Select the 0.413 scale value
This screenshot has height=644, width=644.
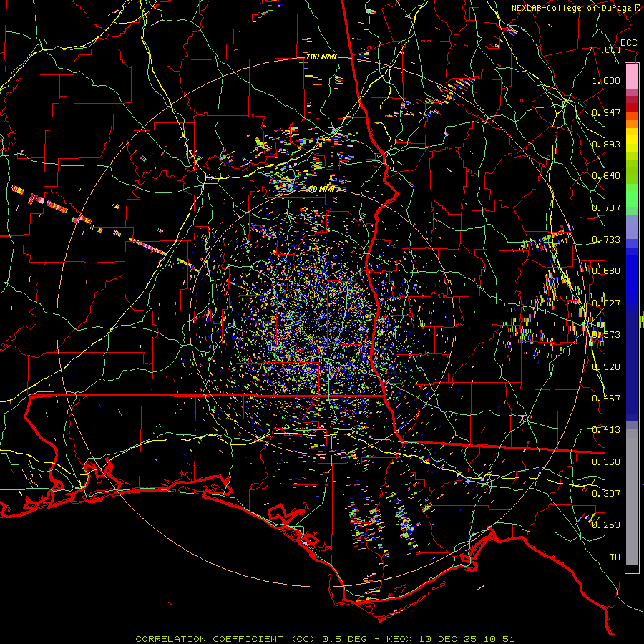coord(606,430)
